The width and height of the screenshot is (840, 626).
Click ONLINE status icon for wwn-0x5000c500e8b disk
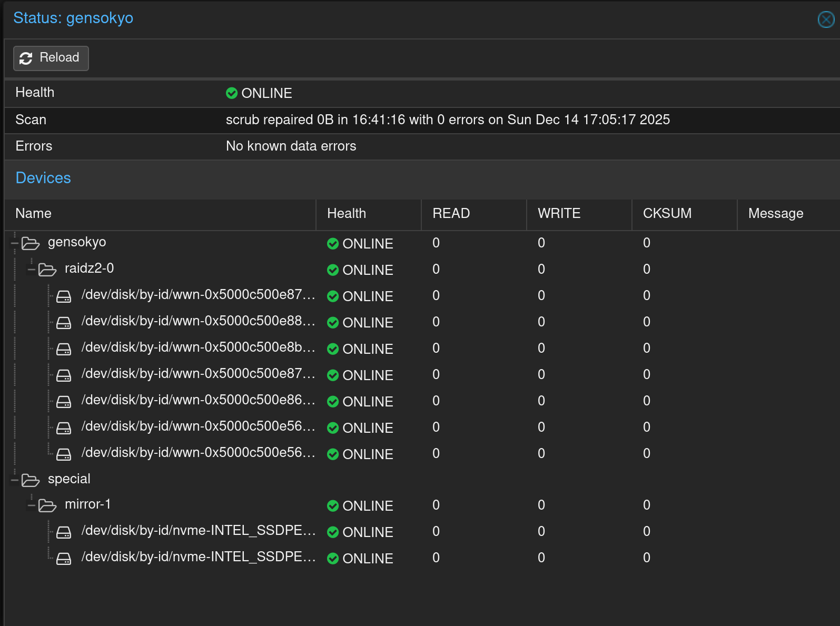(x=333, y=349)
